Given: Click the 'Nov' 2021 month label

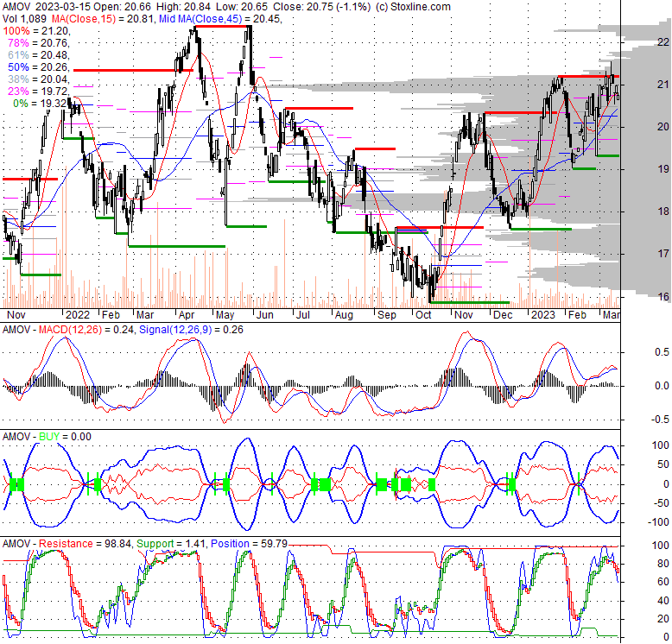Looking at the screenshot, I should [16, 315].
